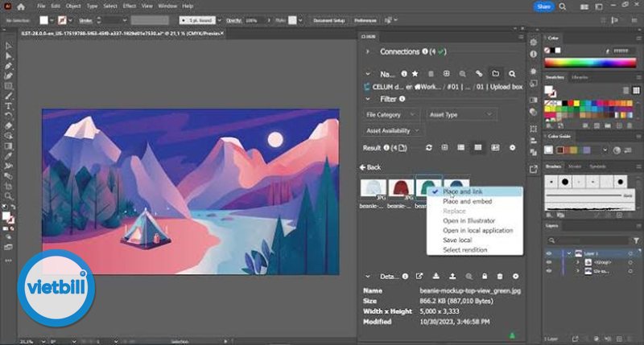The image size is (644, 345).
Task: Collapse the Details section chevron
Action: tap(368, 276)
